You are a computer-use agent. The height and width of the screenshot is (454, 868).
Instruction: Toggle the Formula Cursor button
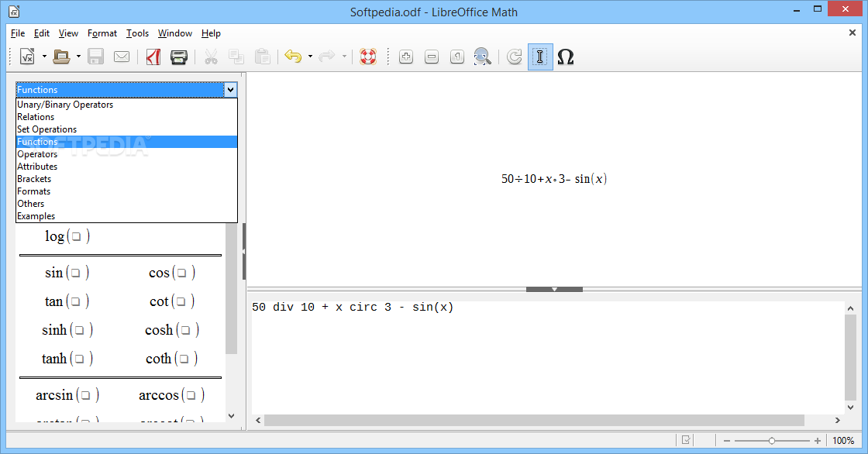point(539,57)
